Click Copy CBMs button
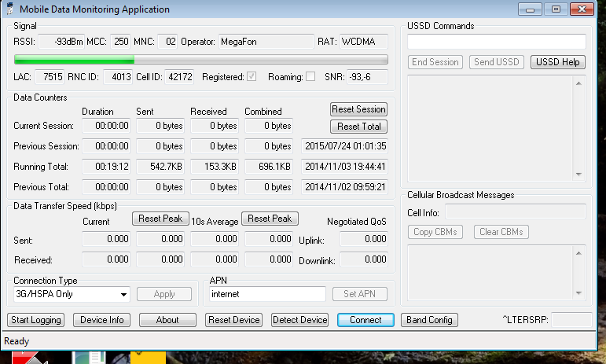The width and height of the screenshot is (606, 364). click(x=435, y=232)
